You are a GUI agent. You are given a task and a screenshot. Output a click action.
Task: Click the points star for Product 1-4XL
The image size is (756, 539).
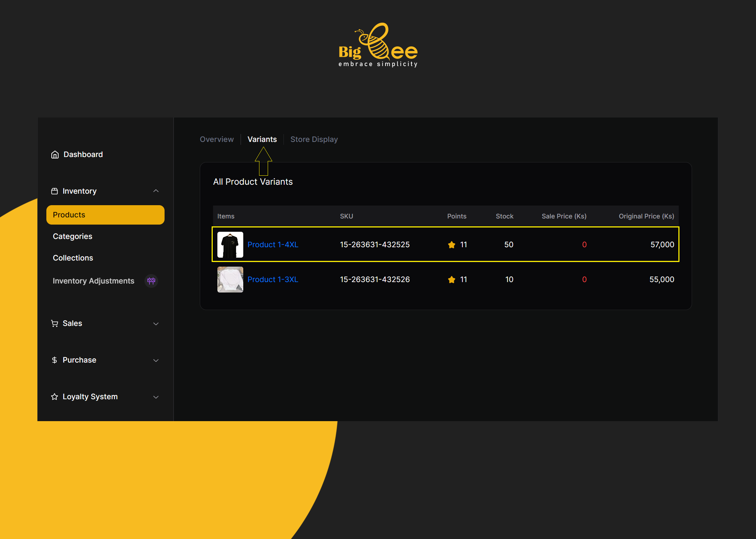click(452, 245)
